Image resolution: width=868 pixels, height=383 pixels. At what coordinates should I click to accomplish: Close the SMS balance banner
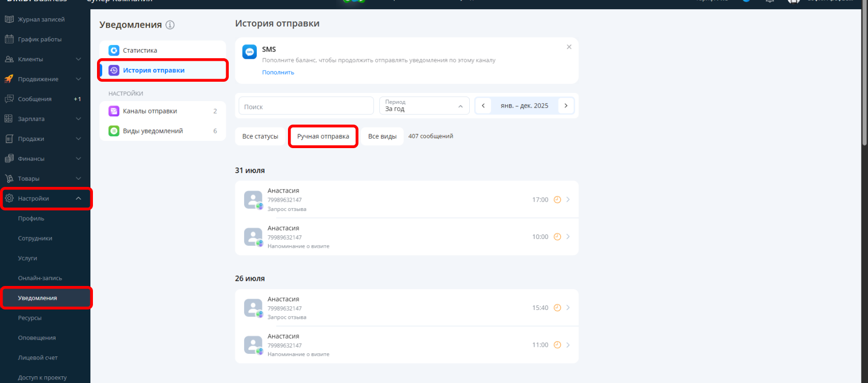click(x=569, y=47)
